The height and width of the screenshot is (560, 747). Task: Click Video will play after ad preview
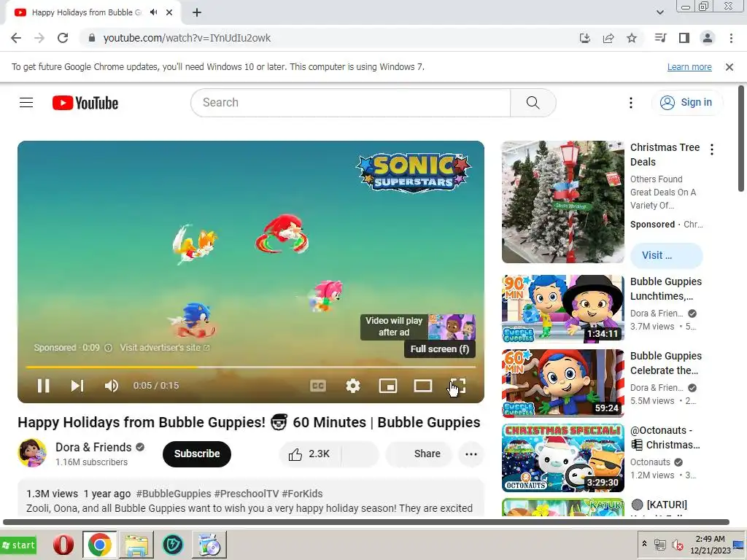pyautogui.click(x=418, y=327)
